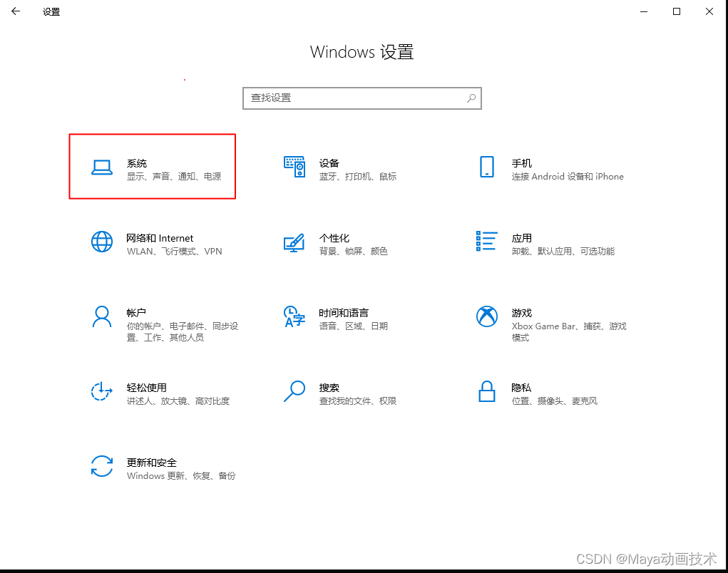Open the 隐私 padlock icon
Screen dimensions: 728x573
click(486, 391)
